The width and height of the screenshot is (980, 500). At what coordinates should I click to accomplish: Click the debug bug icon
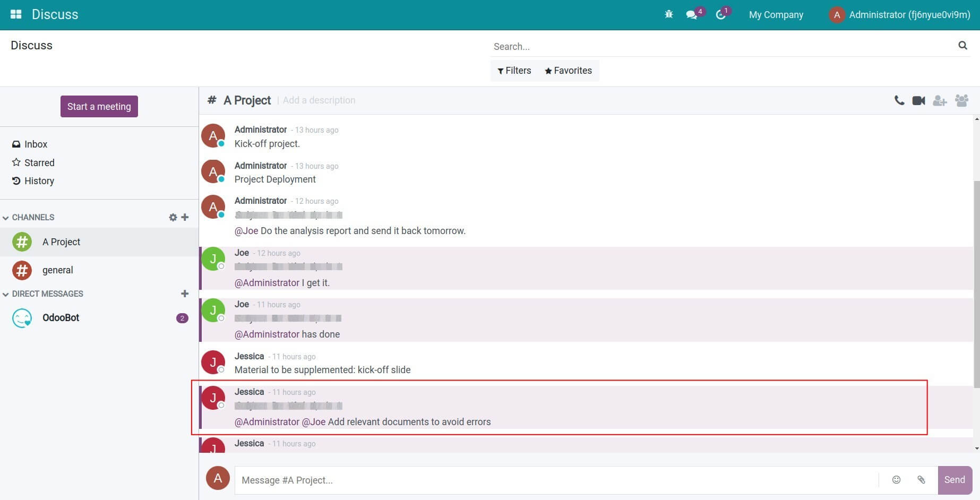(668, 14)
